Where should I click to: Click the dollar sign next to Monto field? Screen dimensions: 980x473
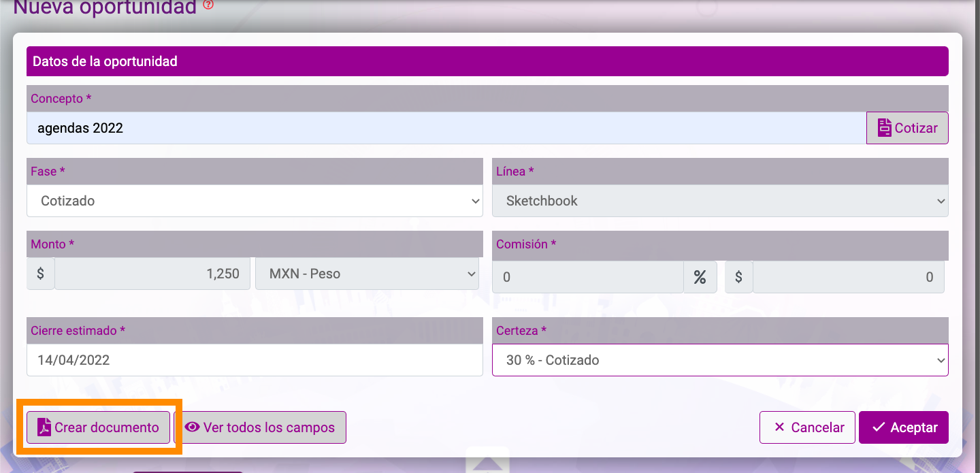40,274
